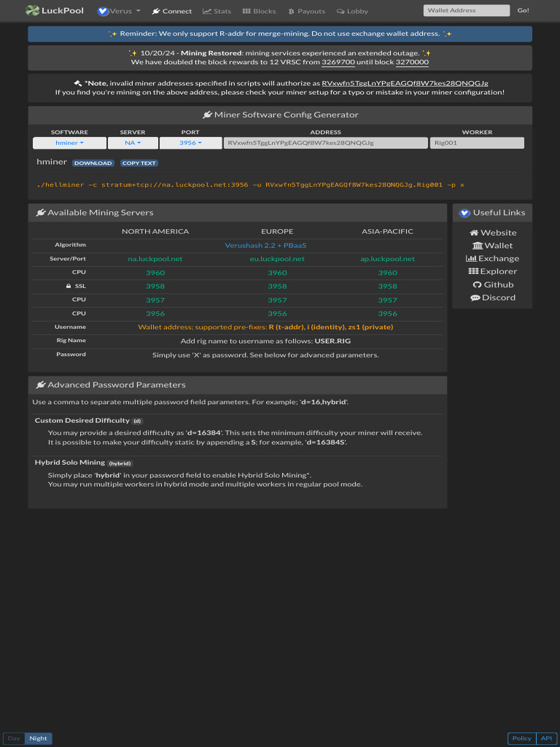This screenshot has height=747, width=560.
Task: Click the Verus icon beside Useful Links
Action: (464, 213)
